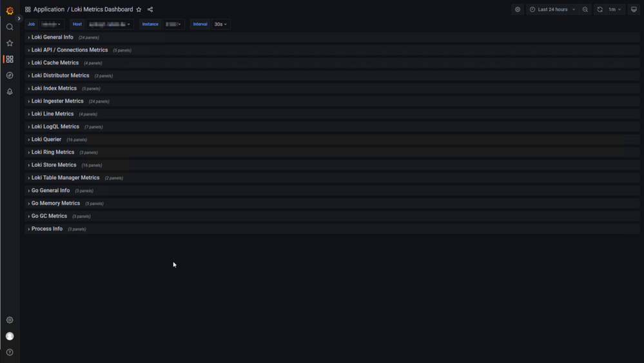Screen dimensions: 644x363
Task: Open the Grafana home logo
Action: 10,10
